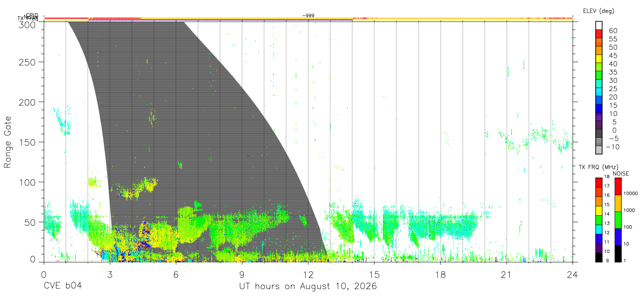Viewport: 644px width, 297px height.
Task: Select lightest gray bottom swatch of ELEV colorbar
Action: click(599, 149)
